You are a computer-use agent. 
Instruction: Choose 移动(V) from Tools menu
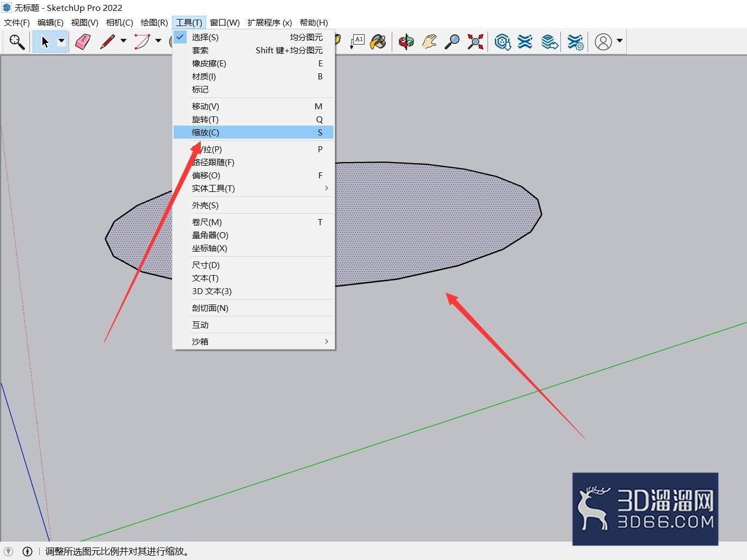254,106
